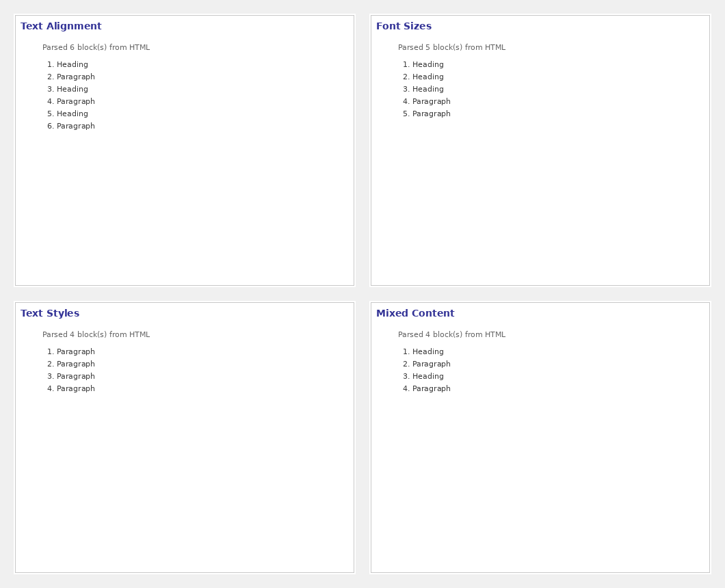Click item 5 Heading in Text Alignment
The height and width of the screenshot is (588, 725).
pyautogui.click(x=72, y=114)
